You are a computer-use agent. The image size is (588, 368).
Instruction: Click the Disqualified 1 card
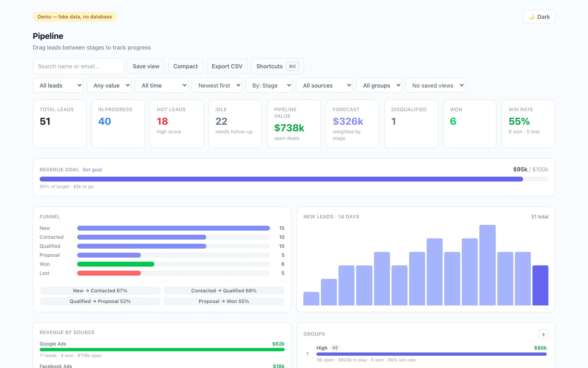[x=411, y=124]
